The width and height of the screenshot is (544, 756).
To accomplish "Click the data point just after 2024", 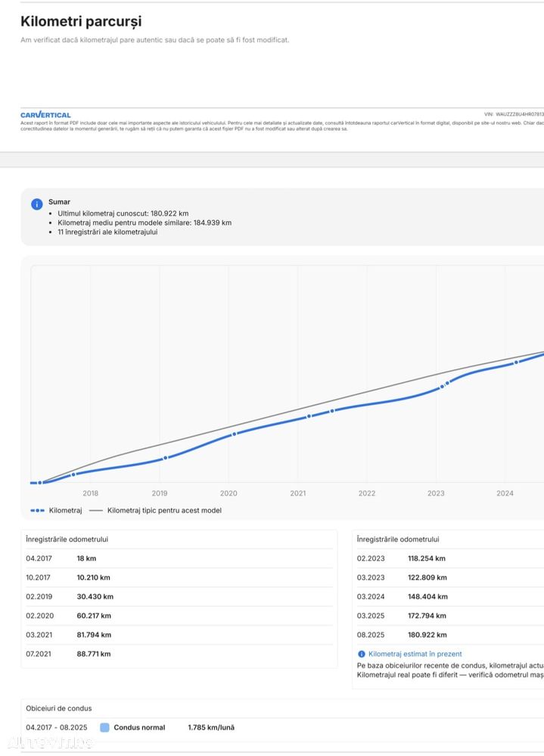I will coord(516,362).
